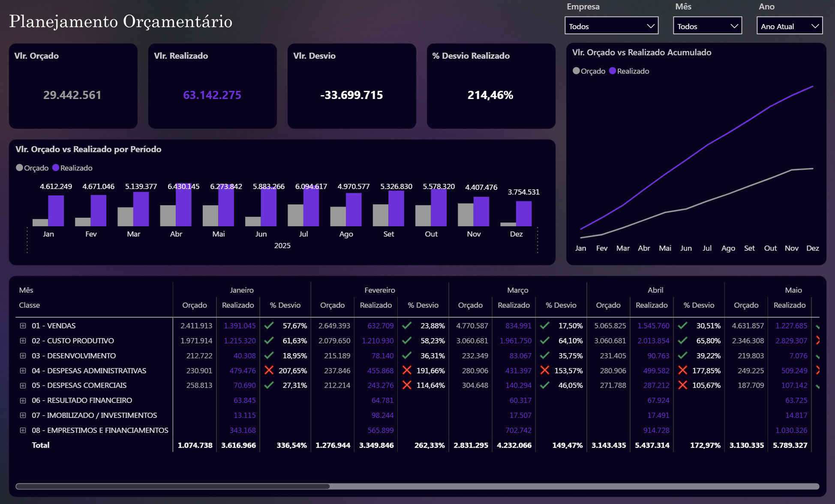Click red X icon for DESPESAS COMERCIAIS Abril
The width and height of the screenshot is (835, 504).
(683, 385)
